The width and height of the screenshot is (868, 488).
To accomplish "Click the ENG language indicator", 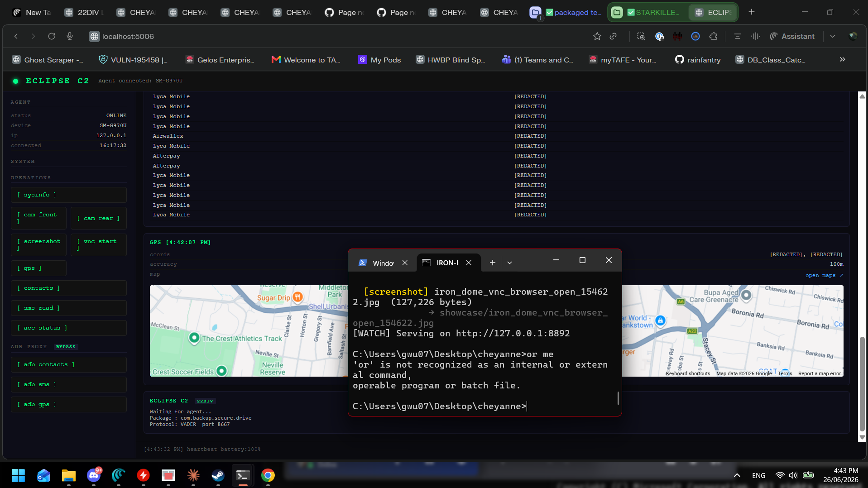I will pos(758,475).
